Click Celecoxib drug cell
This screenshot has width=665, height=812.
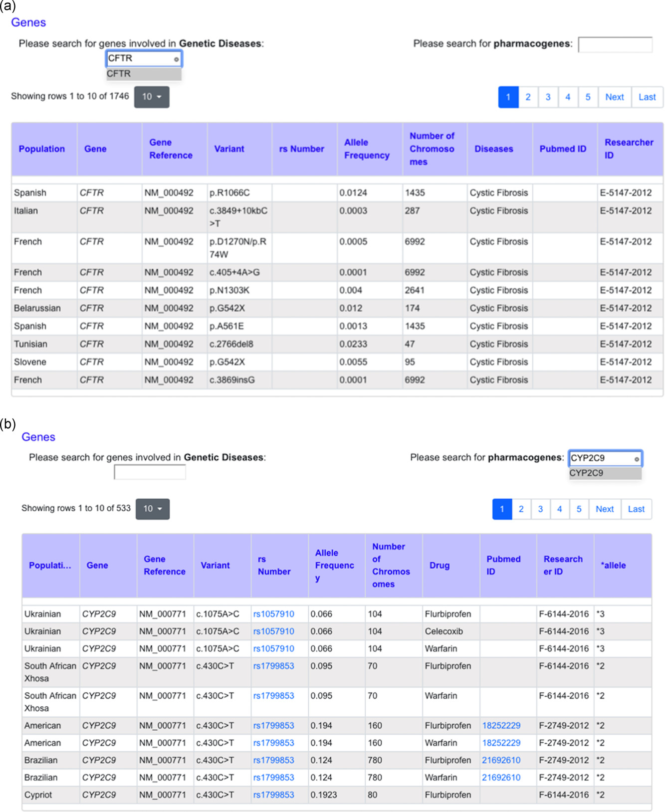(x=451, y=631)
